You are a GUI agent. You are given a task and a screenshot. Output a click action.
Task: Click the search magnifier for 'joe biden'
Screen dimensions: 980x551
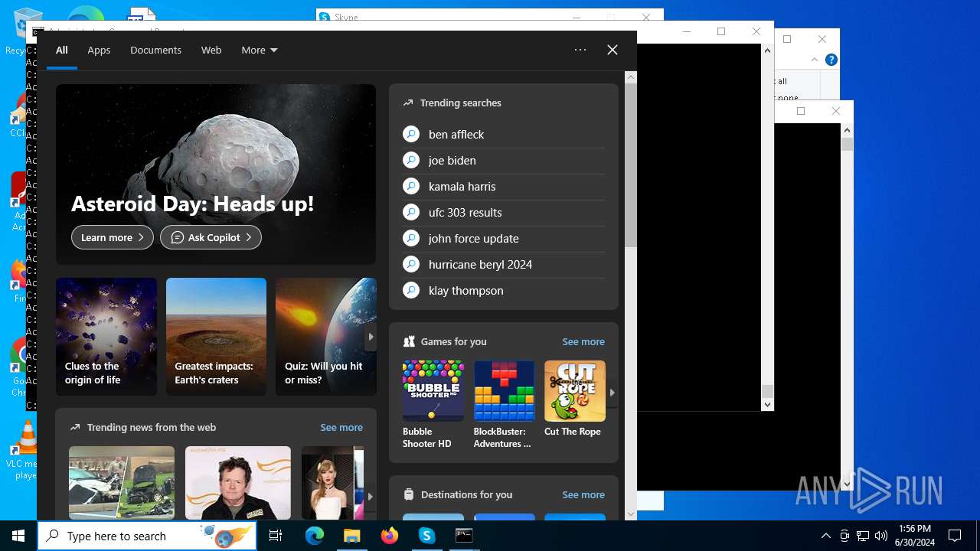point(411,160)
